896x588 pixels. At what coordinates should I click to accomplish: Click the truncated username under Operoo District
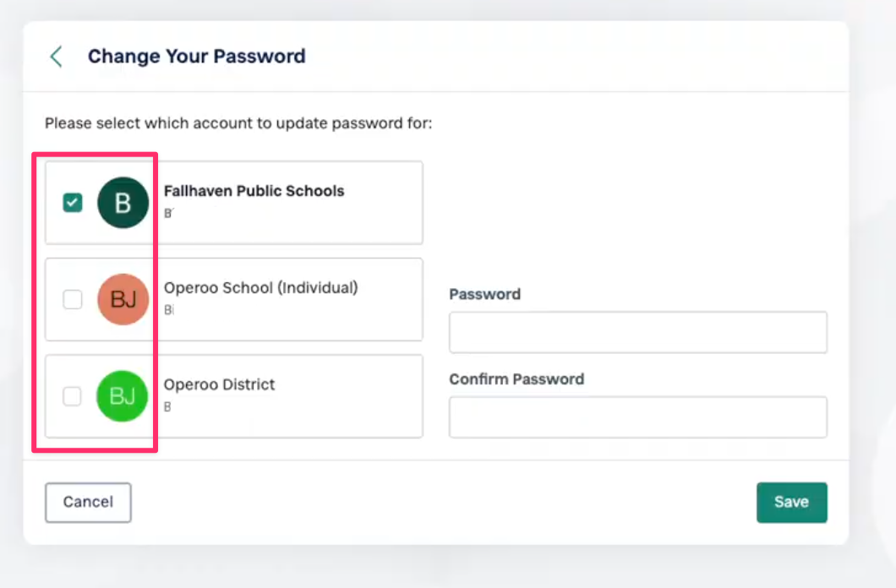click(167, 407)
